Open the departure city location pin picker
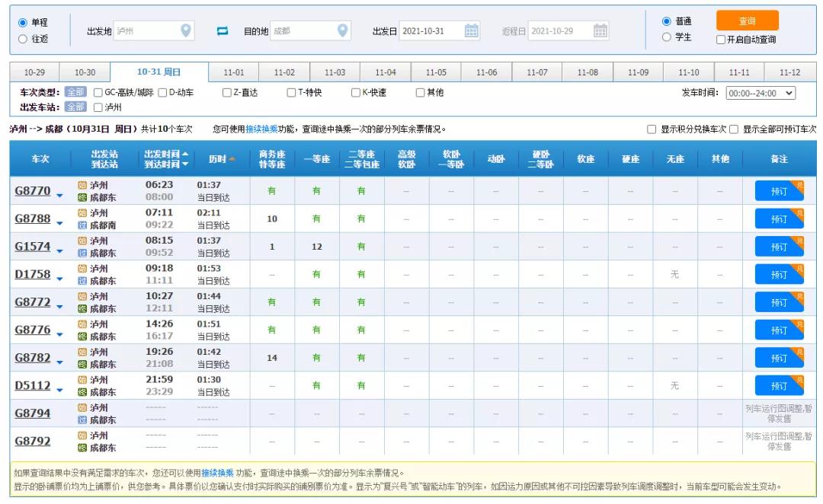The height and width of the screenshot is (504, 823). (x=184, y=31)
